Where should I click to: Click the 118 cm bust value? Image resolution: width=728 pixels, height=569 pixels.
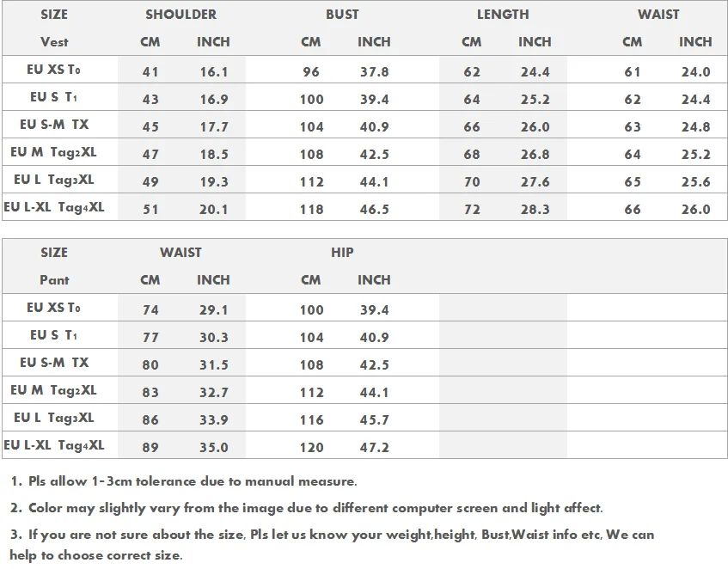(x=311, y=210)
